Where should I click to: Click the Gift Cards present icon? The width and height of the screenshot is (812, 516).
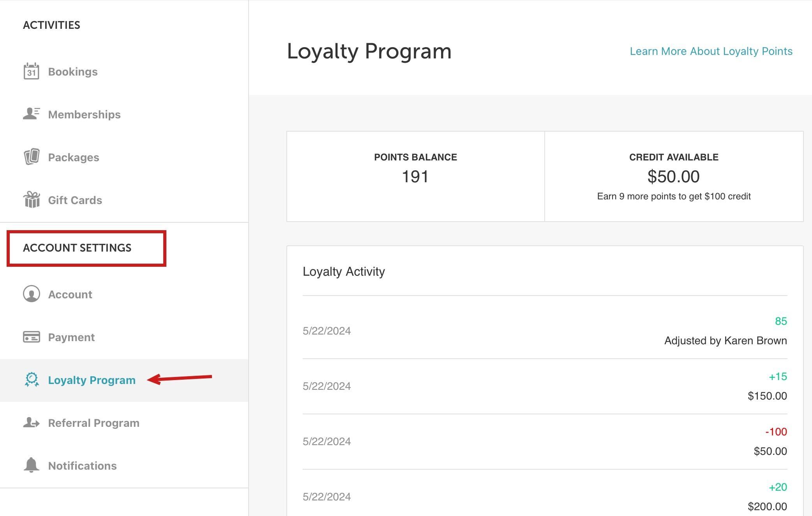31,200
